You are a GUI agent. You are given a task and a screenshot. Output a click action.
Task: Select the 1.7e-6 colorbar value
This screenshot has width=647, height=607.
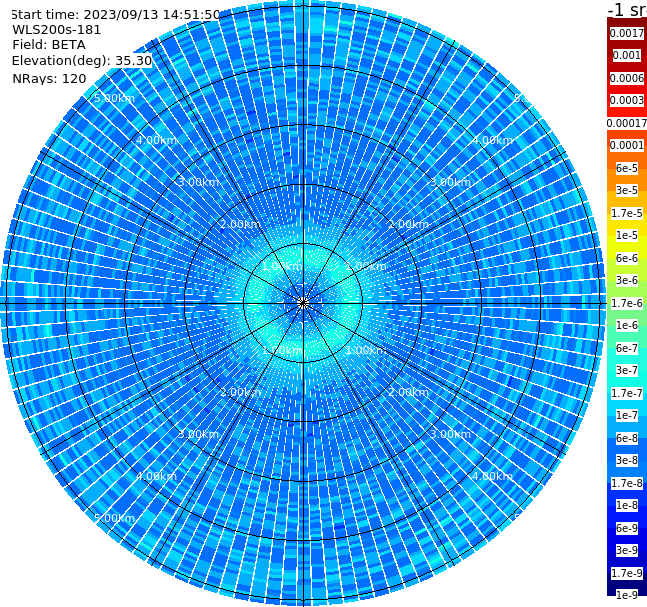(627, 303)
